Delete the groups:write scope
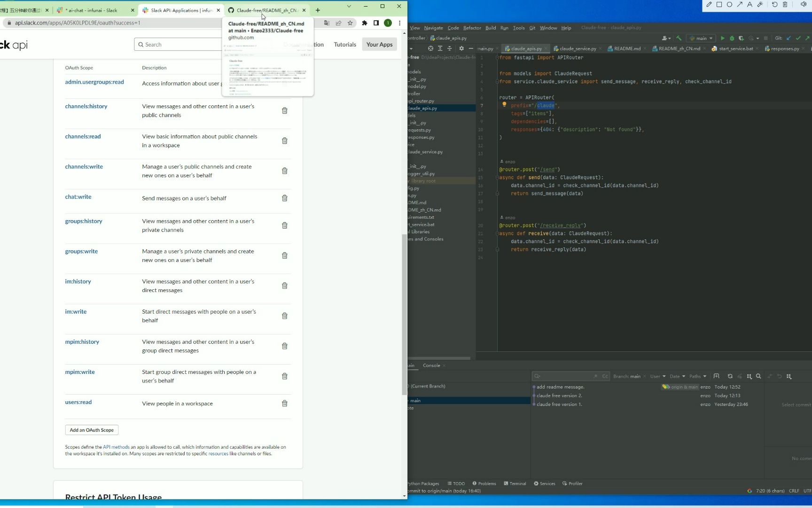Viewport: 812px width, 508px height. pyautogui.click(x=284, y=255)
